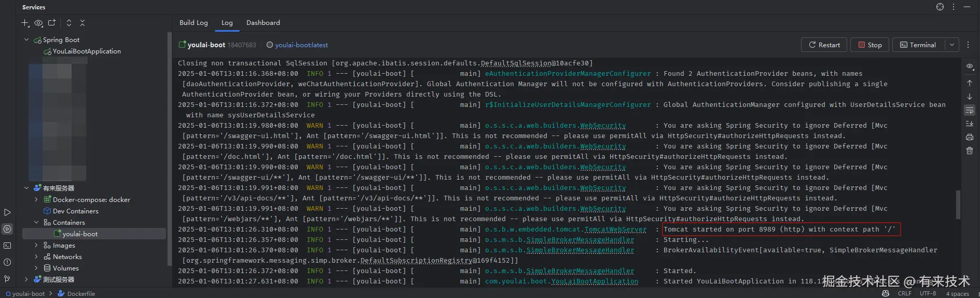Click the log panel vertical scrollbar

click(958, 204)
